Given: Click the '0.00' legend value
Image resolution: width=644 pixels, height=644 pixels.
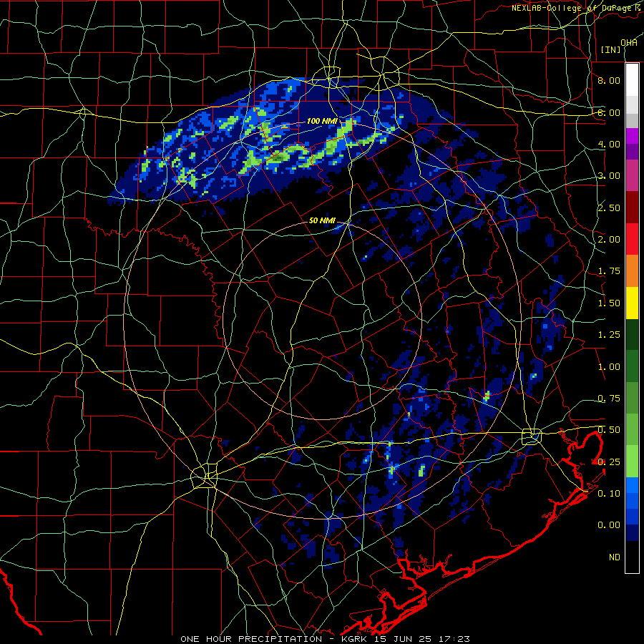Looking at the screenshot, I should (x=609, y=525).
